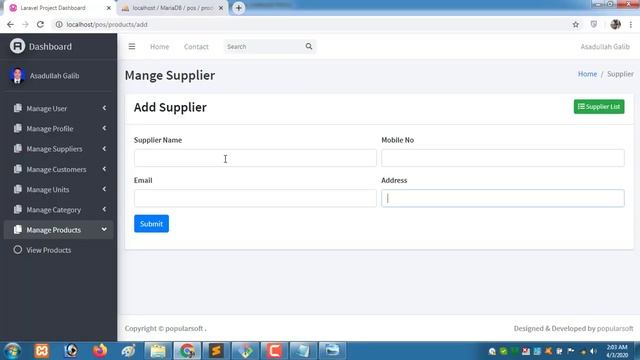This screenshot has height=360, width=640.
Task: Expand the Manage Suppliers menu
Action: point(104,149)
